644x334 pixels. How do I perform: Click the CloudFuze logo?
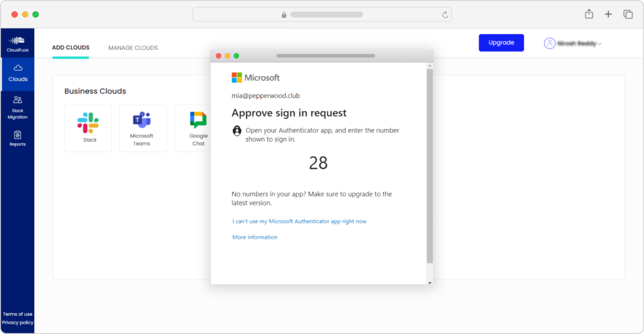[18, 43]
